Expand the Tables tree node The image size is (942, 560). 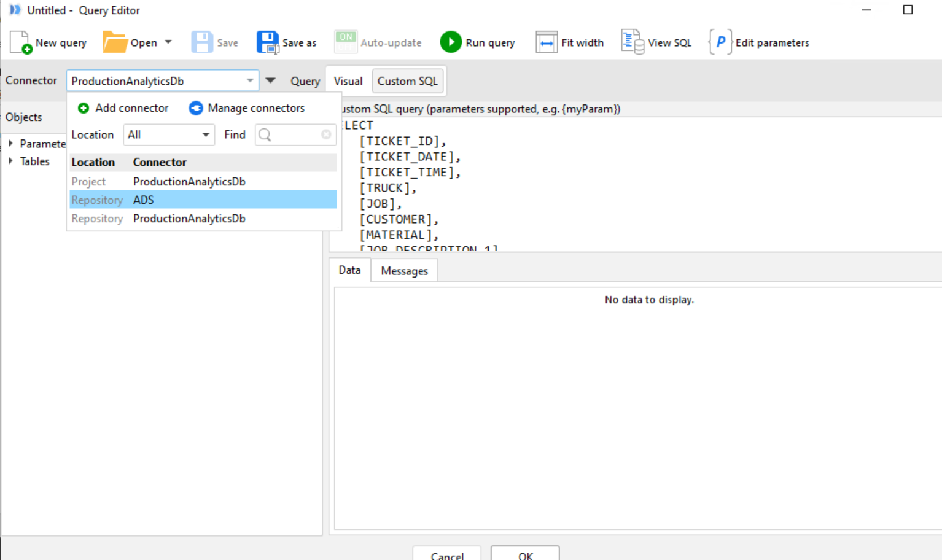[10, 161]
